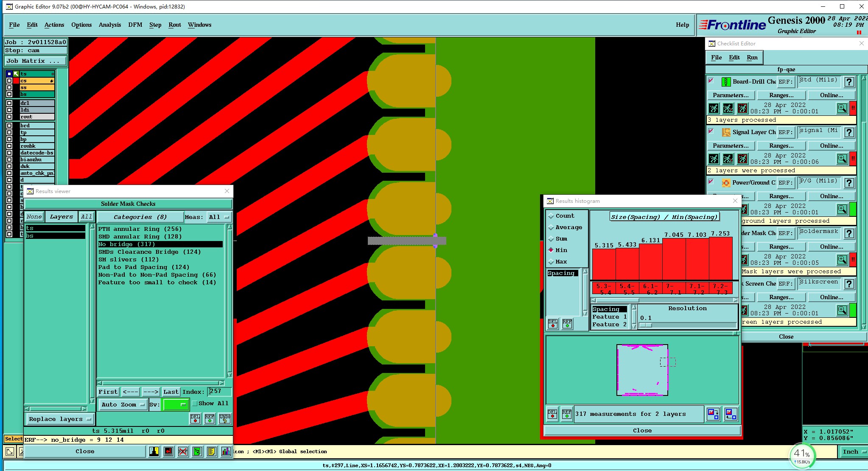
Task: Click the crossed-out REF icon in bottom toolbar
Action: [183, 451]
